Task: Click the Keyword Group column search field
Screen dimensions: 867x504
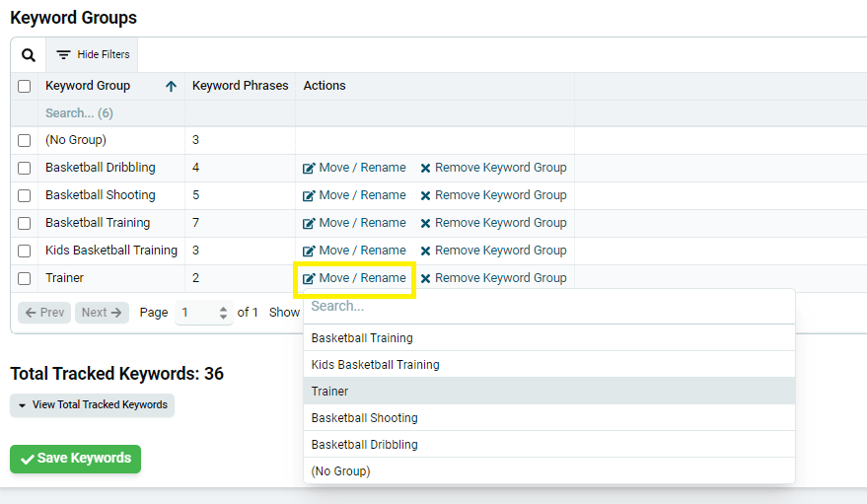Action: (x=111, y=113)
